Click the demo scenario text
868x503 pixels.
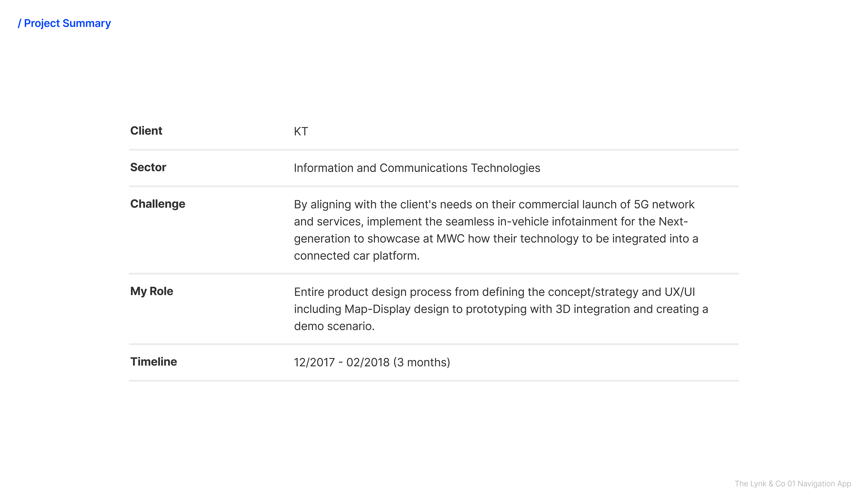pyautogui.click(x=334, y=326)
